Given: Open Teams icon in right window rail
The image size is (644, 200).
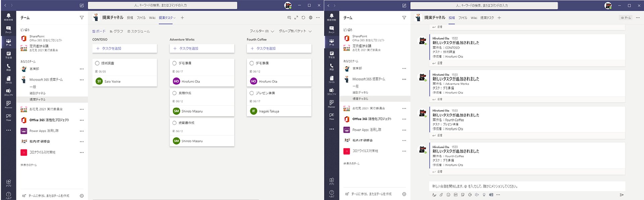Looking at the screenshot, I should click(x=331, y=42).
